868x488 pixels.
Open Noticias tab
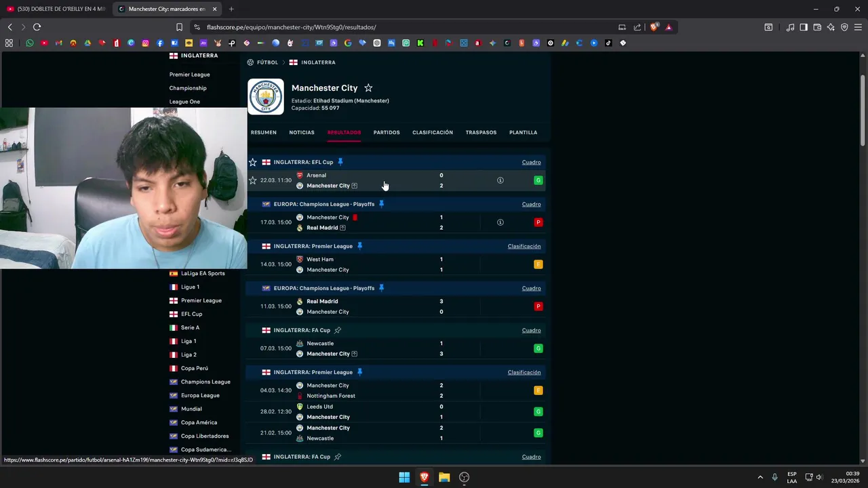pyautogui.click(x=302, y=132)
